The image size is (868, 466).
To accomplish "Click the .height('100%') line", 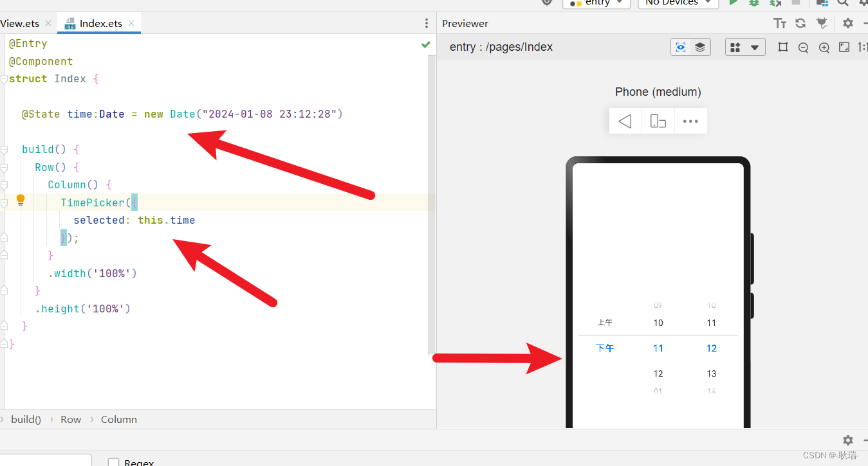I will coord(83,309).
